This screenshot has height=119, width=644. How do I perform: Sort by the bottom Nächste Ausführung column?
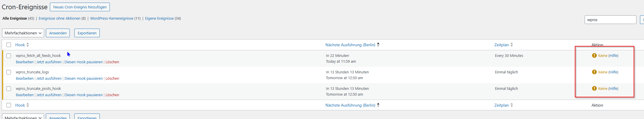(350, 105)
